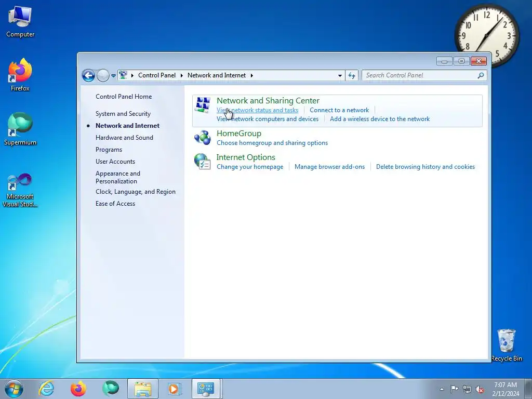Open the address bar history dropdown
The image size is (532, 399).
(x=340, y=75)
